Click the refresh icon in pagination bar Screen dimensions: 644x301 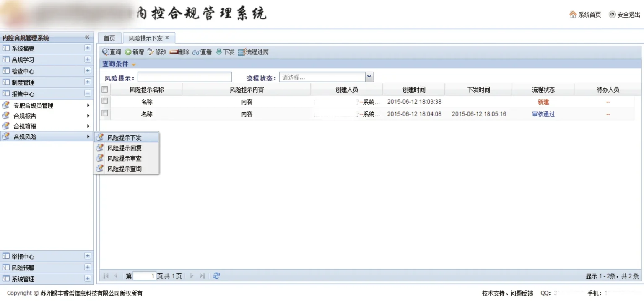(x=216, y=276)
